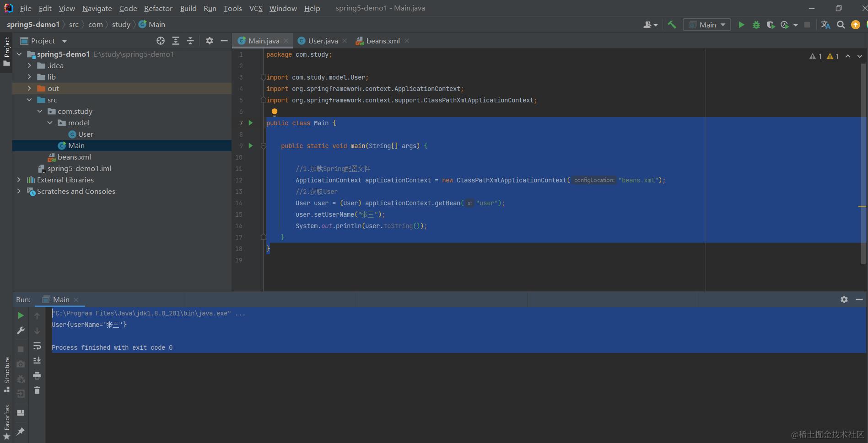Fold the main method using its gutter marker
The image size is (868, 443).
[263, 146]
